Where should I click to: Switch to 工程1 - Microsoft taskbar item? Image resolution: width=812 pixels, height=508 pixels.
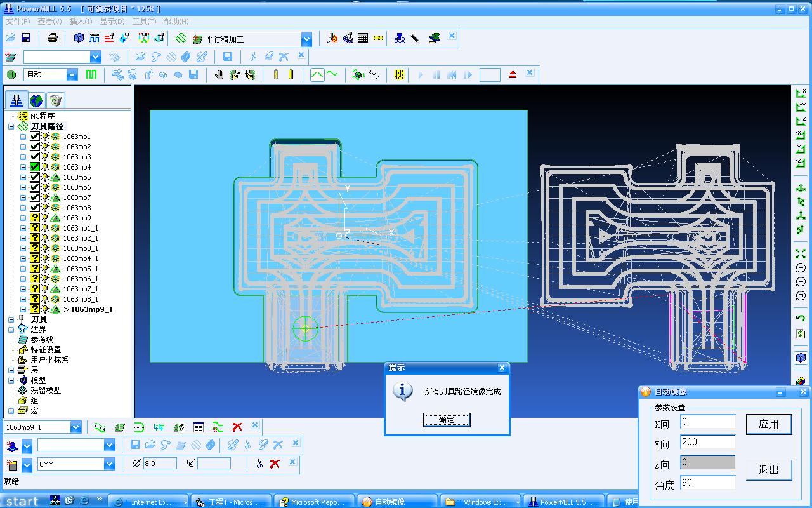(x=232, y=502)
